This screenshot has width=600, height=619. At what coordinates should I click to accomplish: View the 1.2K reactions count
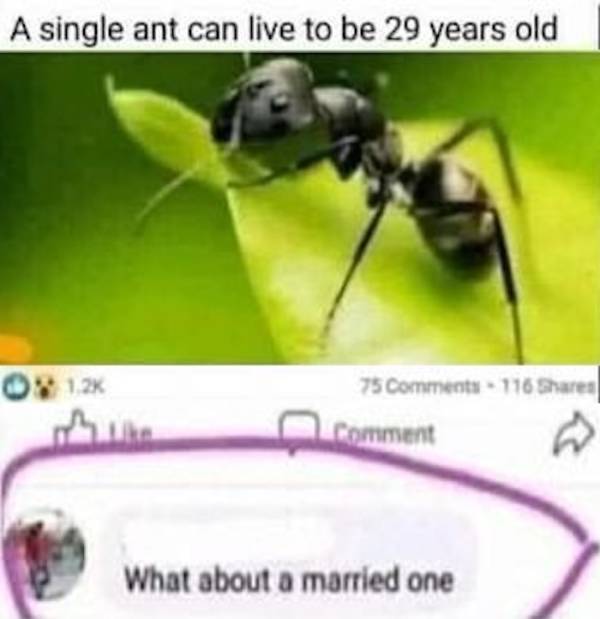(x=86, y=387)
